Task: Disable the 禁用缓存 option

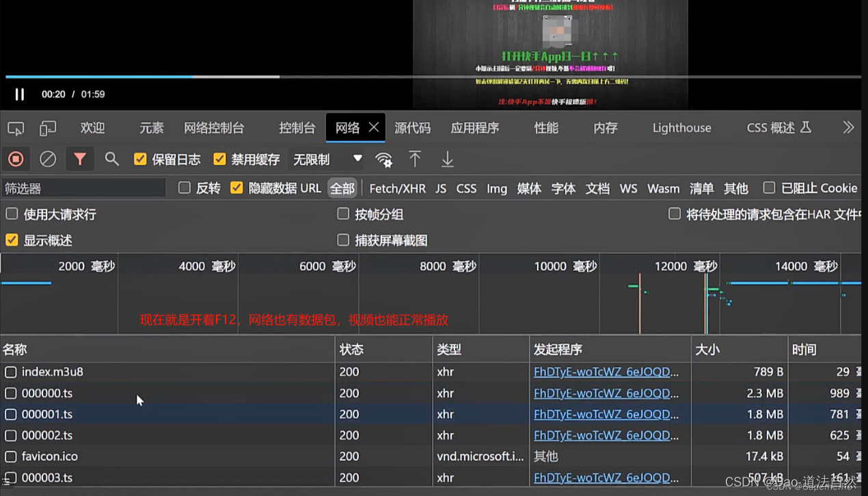Action: [x=219, y=159]
